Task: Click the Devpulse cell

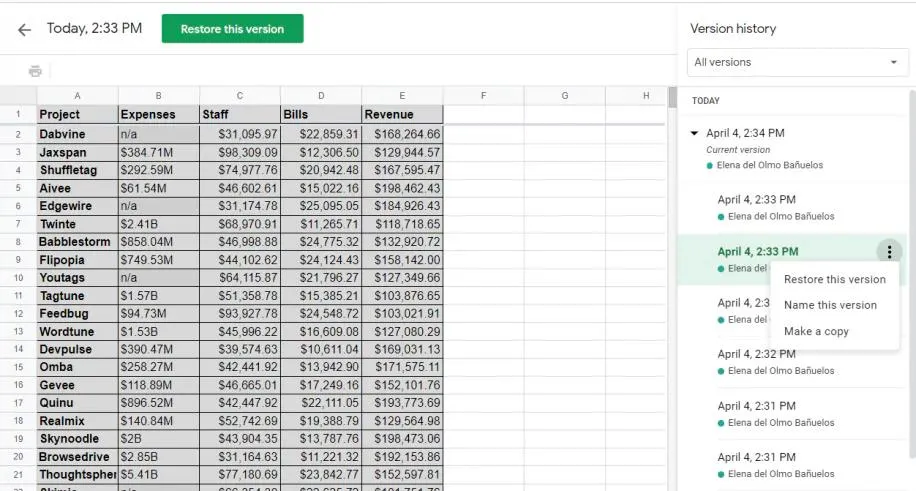Action: [77, 350]
